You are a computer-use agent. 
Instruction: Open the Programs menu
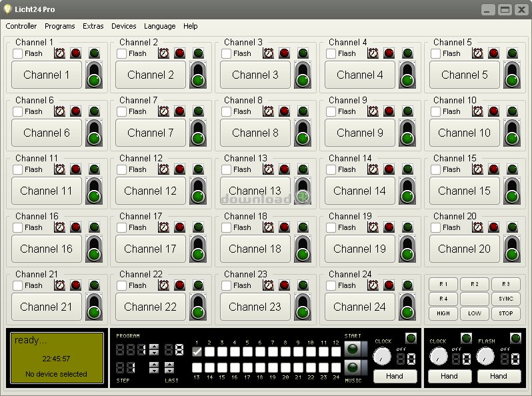[60, 26]
